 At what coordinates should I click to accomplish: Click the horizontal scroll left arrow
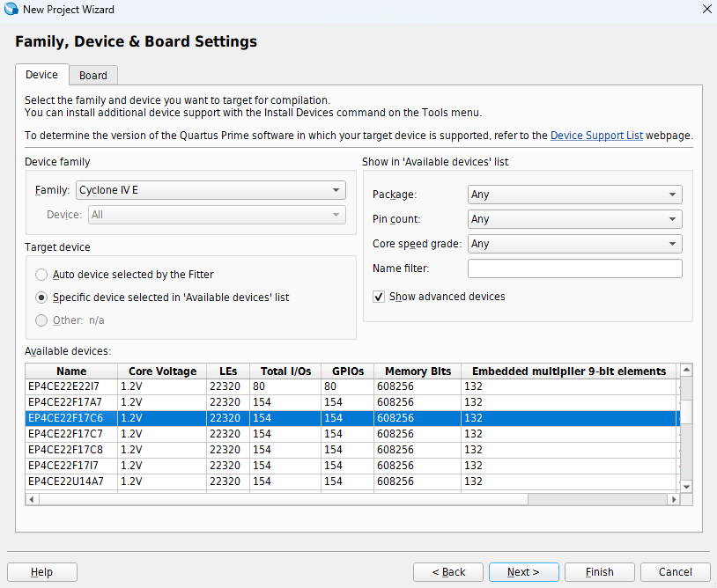pos(32,499)
